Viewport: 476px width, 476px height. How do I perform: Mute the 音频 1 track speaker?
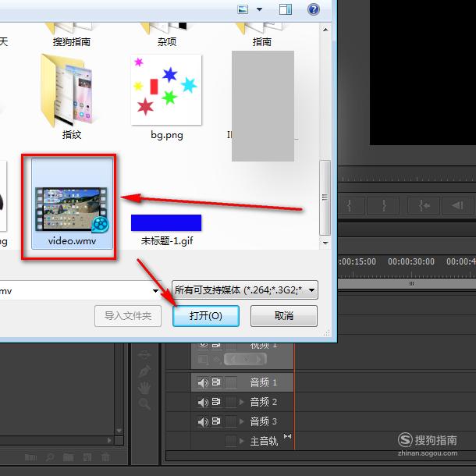point(202,382)
